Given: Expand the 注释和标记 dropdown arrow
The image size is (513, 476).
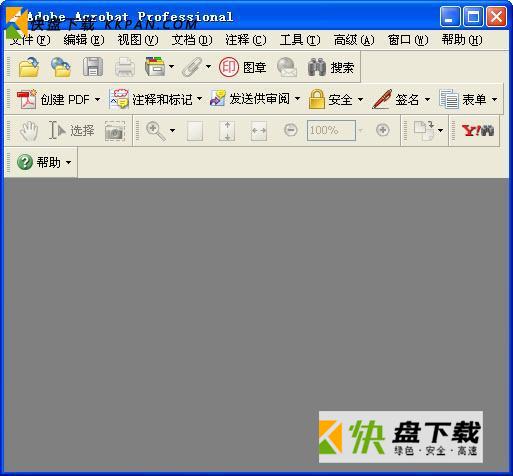Looking at the screenshot, I should coord(199,99).
